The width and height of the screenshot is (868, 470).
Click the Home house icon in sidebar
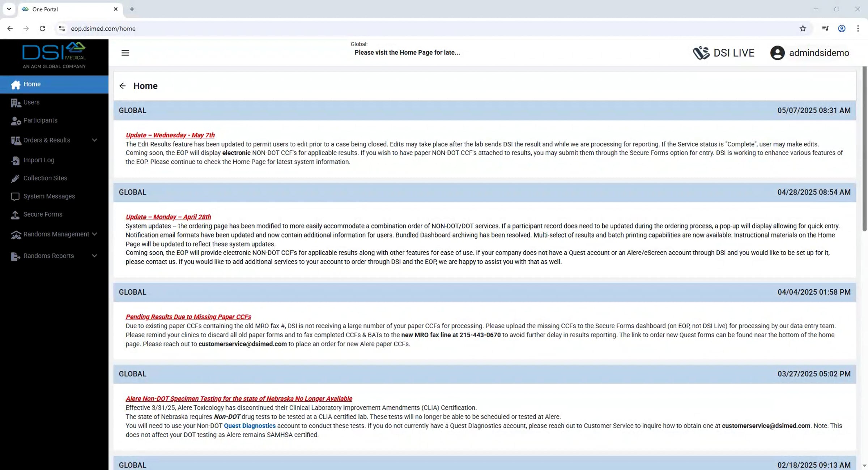pos(15,85)
